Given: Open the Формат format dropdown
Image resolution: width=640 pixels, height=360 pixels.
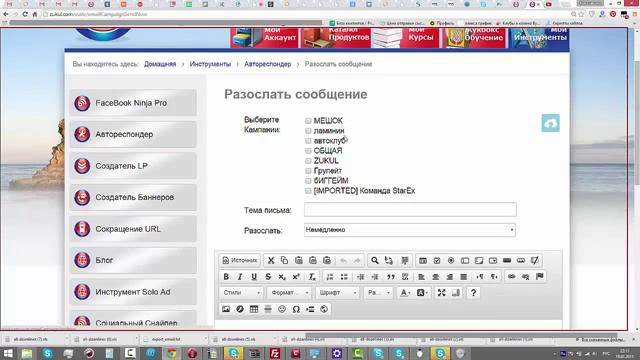Looking at the screenshot, I should coord(289,293).
